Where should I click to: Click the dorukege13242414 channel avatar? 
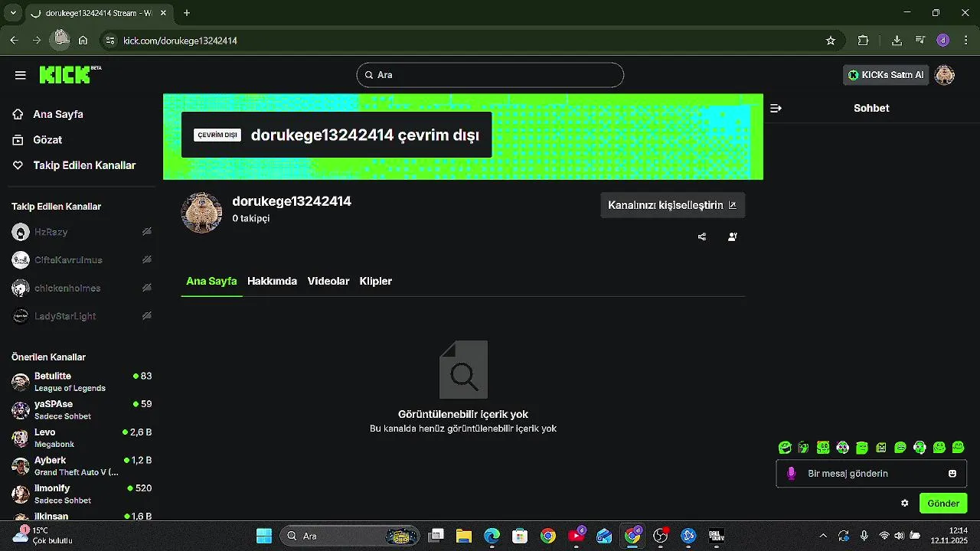[201, 213]
